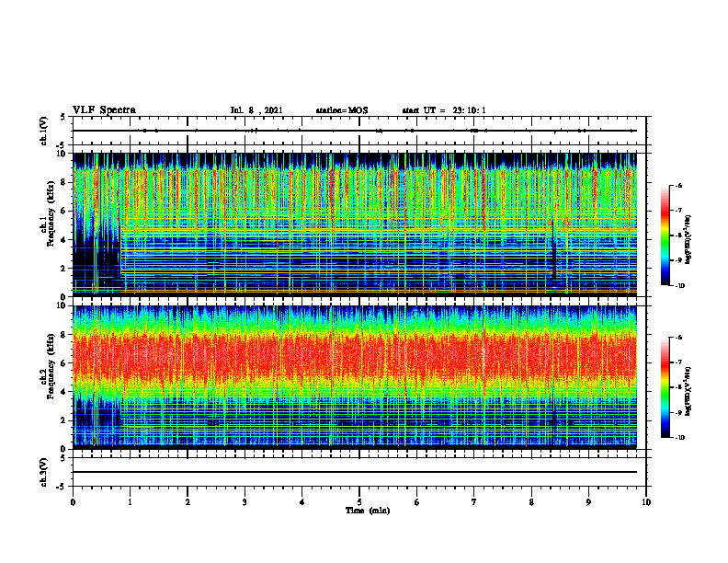The height and width of the screenshot is (563, 728).
Task: Click time axis tick label "5"
Action: click(x=359, y=502)
